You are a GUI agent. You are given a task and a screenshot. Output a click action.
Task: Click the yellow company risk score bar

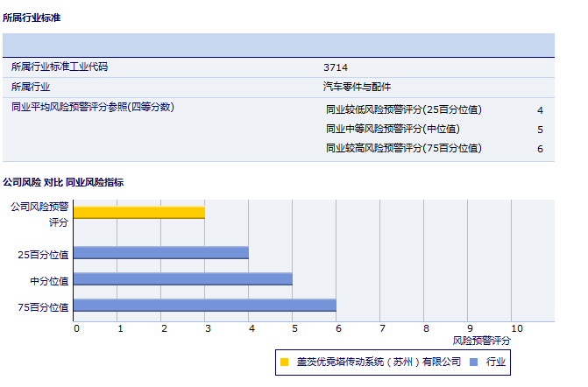pos(138,212)
